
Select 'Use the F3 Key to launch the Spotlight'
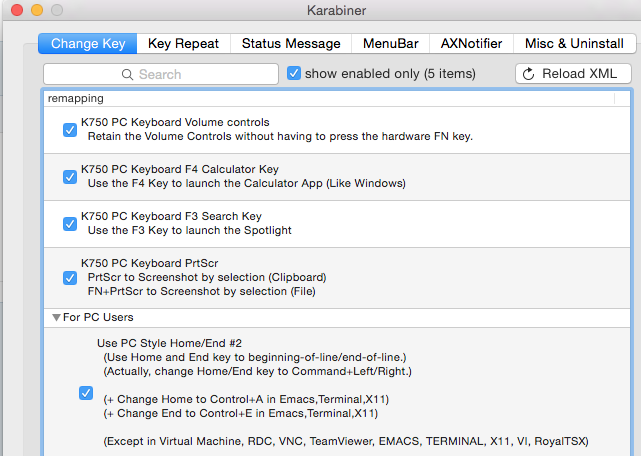(x=190, y=230)
